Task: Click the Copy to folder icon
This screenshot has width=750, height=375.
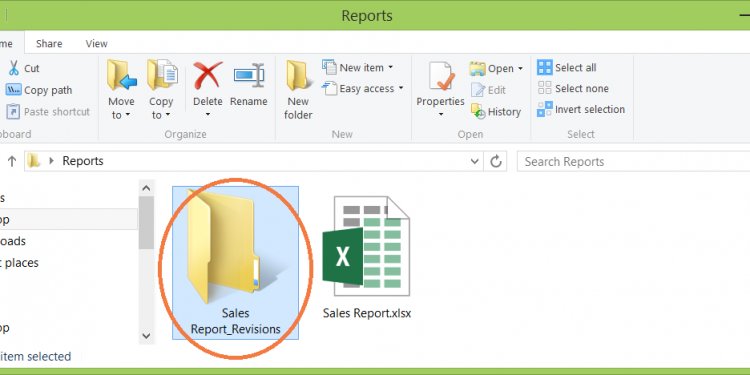Action: click(x=162, y=75)
